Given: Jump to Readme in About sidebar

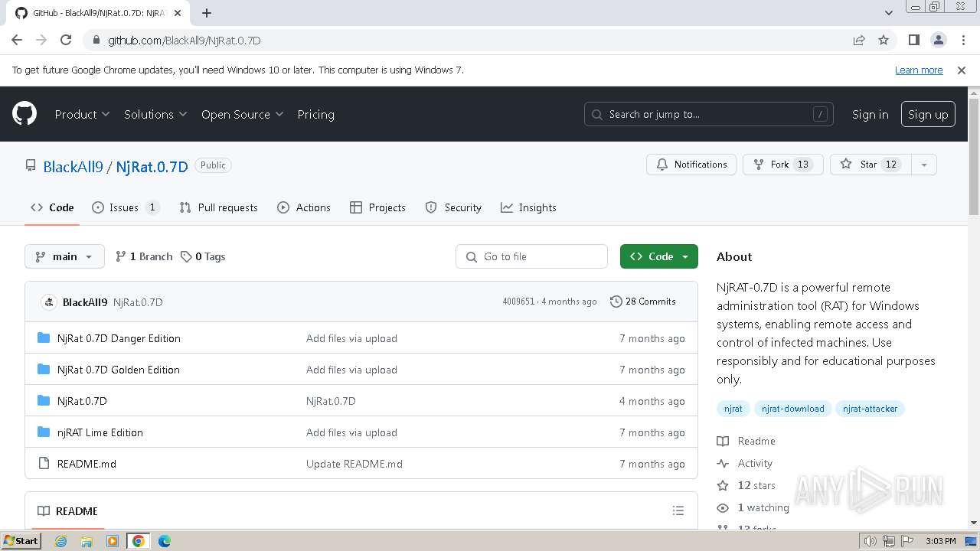Looking at the screenshot, I should 746,441.
